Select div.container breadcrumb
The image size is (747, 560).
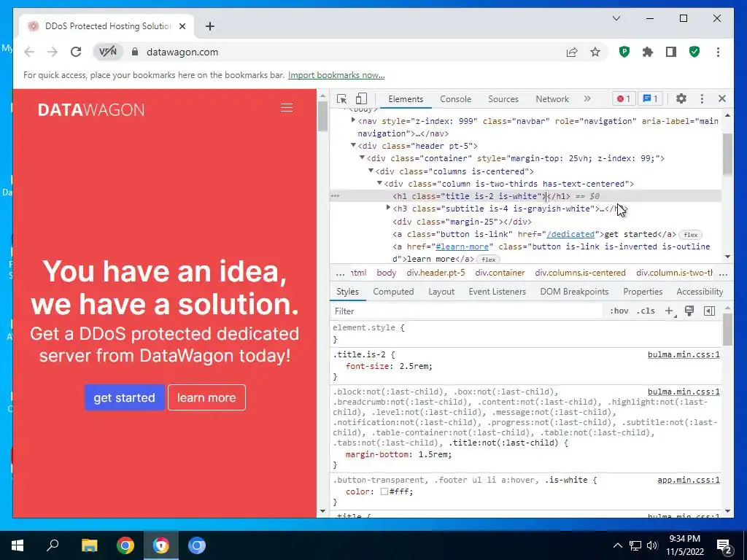pyautogui.click(x=500, y=273)
